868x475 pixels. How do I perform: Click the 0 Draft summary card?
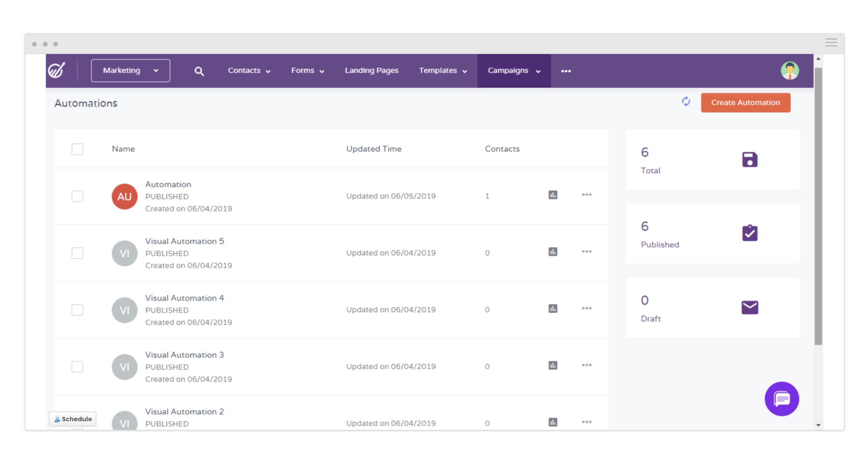coord(712,308)
